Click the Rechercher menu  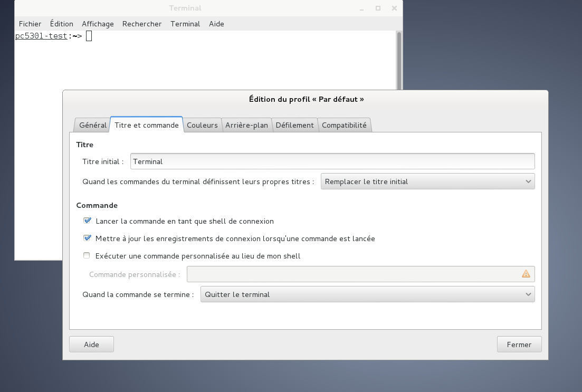[142, 24]
